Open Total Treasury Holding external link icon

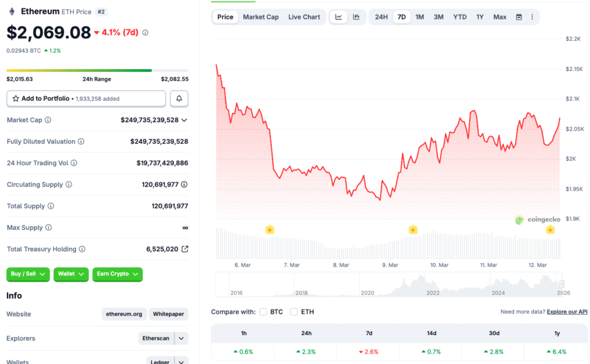184,249
